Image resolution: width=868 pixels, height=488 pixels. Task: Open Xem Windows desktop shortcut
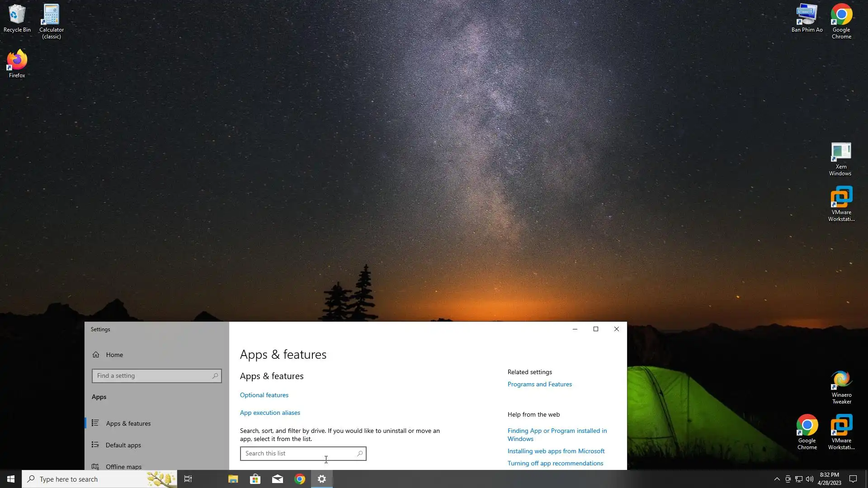(840, 158)
